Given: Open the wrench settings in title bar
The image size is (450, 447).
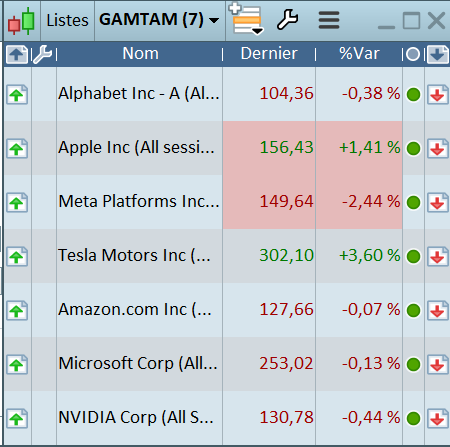Looking at the screenshot, I should coord(288,20).
